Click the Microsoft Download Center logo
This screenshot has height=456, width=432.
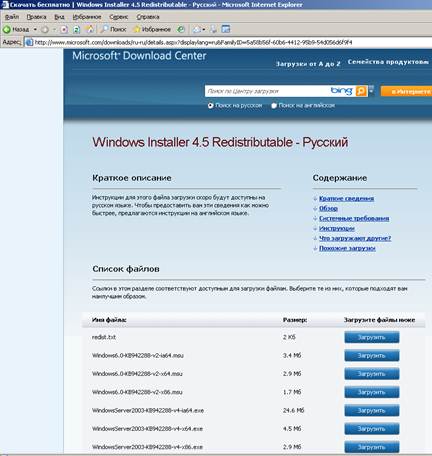[139, 56]
